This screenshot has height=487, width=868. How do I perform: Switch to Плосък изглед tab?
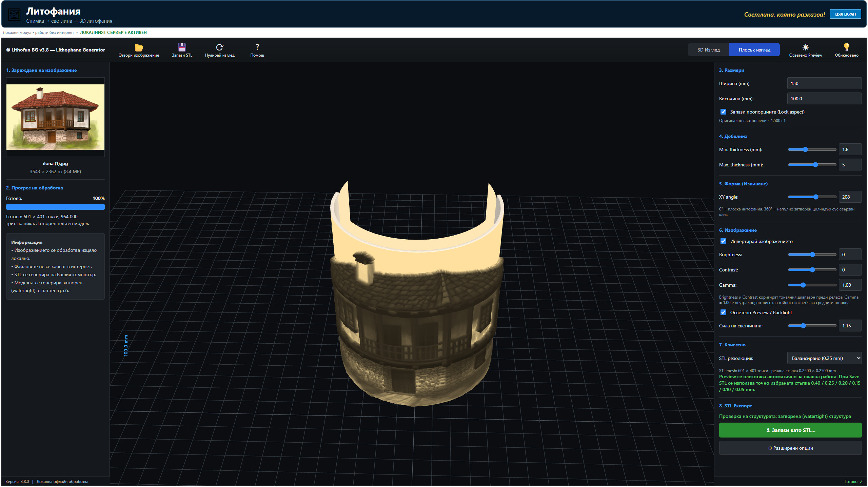click(754, 50)
